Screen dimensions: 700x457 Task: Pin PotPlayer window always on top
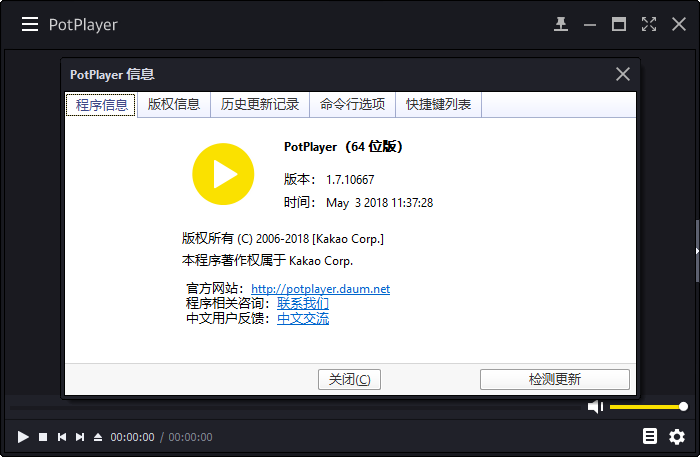pyautogui.click(x=561, y=24)
